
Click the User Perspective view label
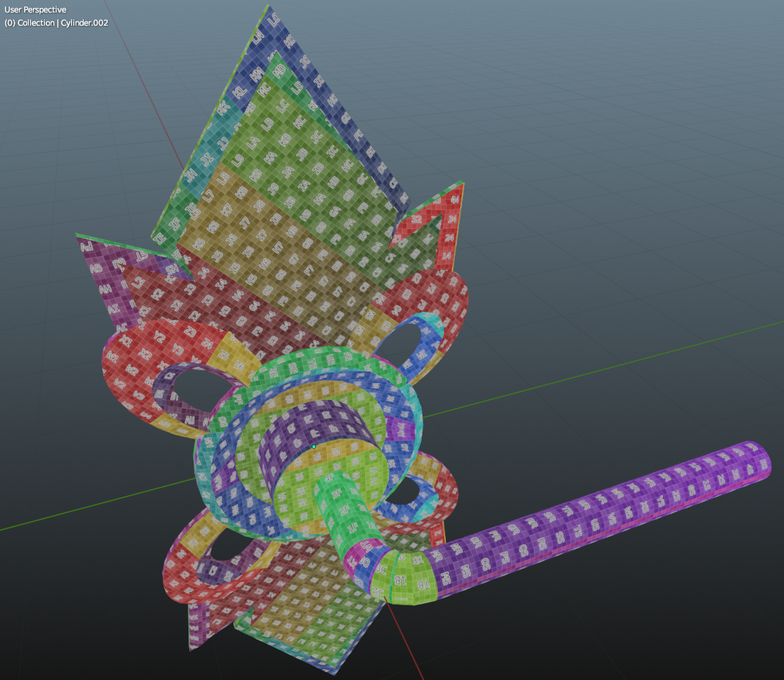(34, 10)
